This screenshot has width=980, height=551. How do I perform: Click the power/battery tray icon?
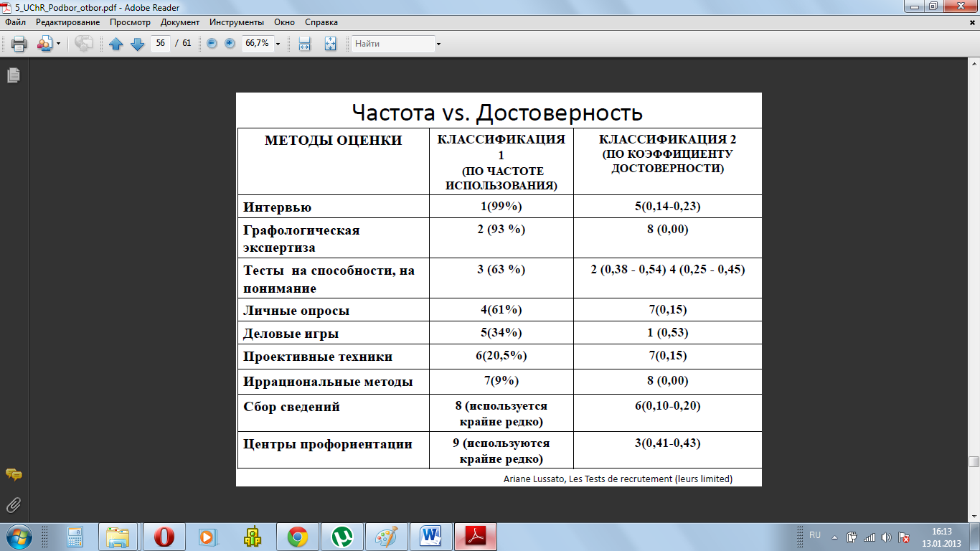click(852, 537)
